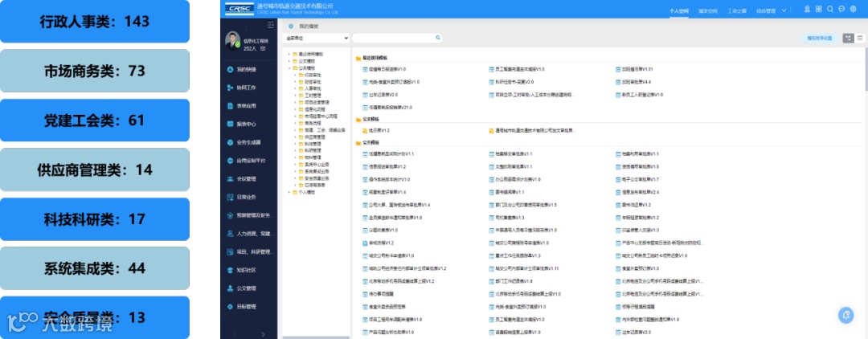Expand the 财务审批 tree folder
Screen dimensions: 868x339
pyautogui.click(x=296, y=82)
